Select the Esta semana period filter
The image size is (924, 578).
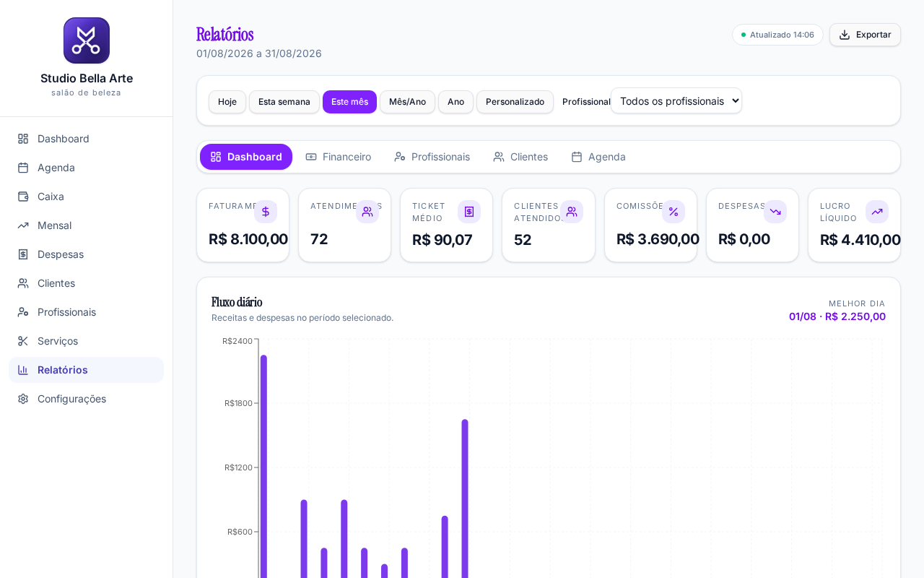point(284,102)
